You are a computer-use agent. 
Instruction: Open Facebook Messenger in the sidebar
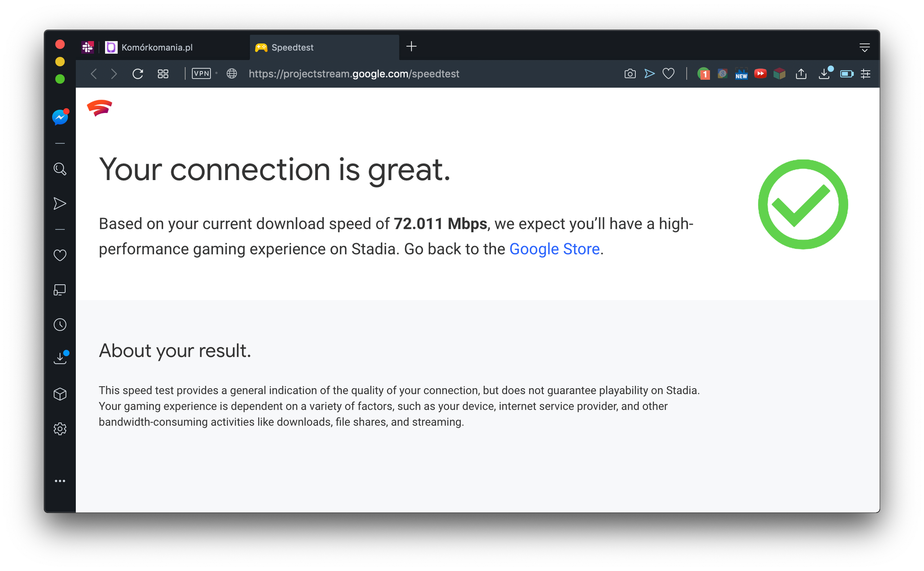tap(60, 117)
